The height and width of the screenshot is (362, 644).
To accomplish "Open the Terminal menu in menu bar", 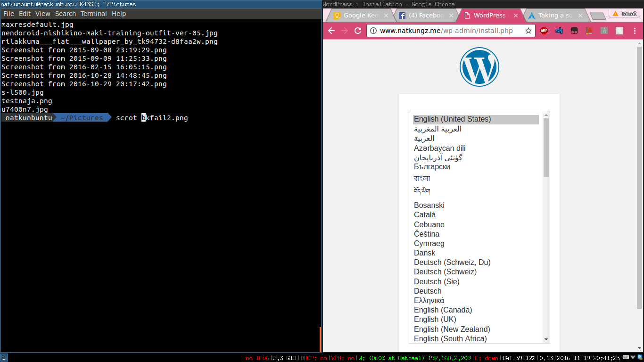I will (93, 14).
